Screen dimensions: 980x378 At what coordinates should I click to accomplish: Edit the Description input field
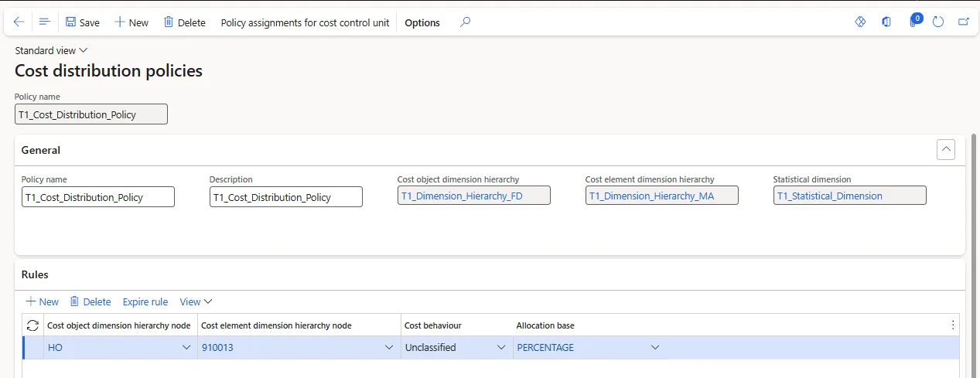coord(286,197)
